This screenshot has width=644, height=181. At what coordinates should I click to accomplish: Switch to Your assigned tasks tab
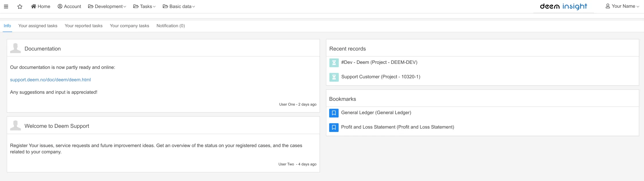38,26
